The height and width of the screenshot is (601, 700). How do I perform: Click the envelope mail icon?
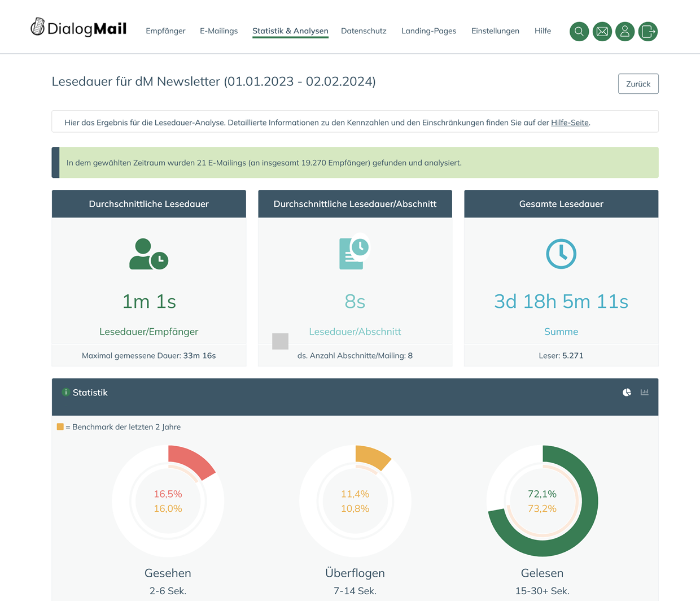click(x=602, y=32)
